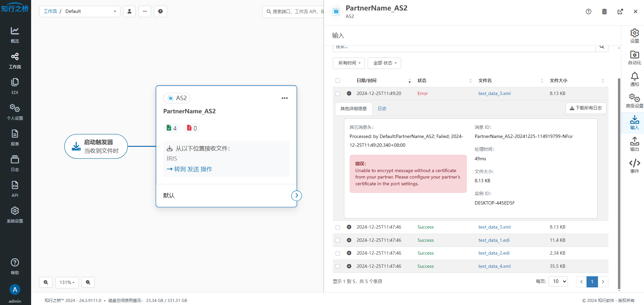Image resolution: width=644 pixels, height=305 pixels.
Task: Select checkbox for test_data_1.edi row
Action: [x=338, y=240]
